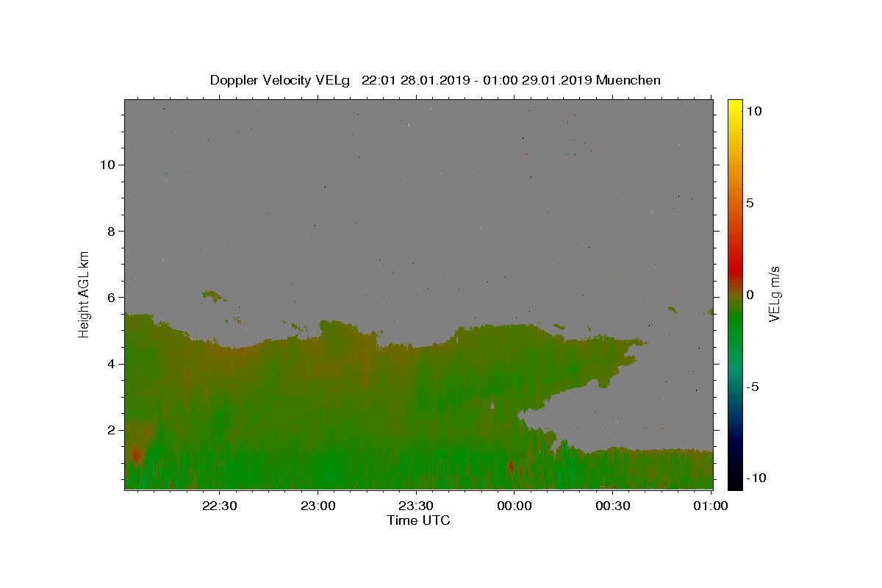The image size is (882, 588).
Task: Click the 00:30 time tick label
Action: [612, 506]
